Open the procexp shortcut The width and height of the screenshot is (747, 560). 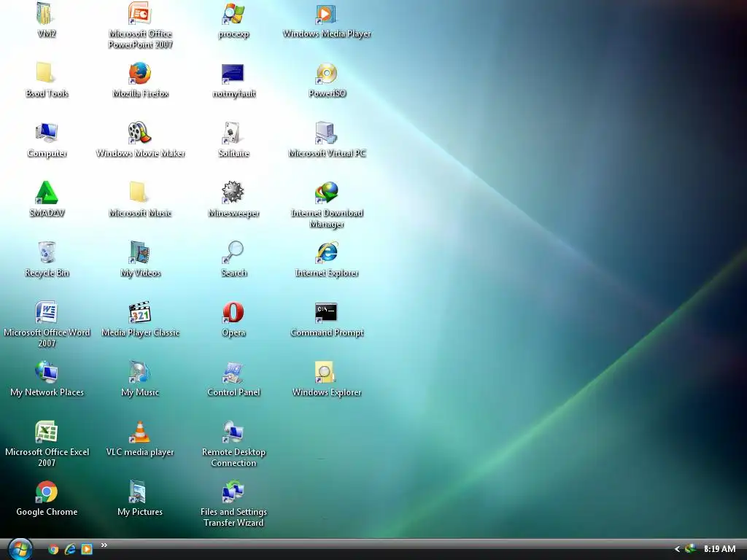pos(233,13)
